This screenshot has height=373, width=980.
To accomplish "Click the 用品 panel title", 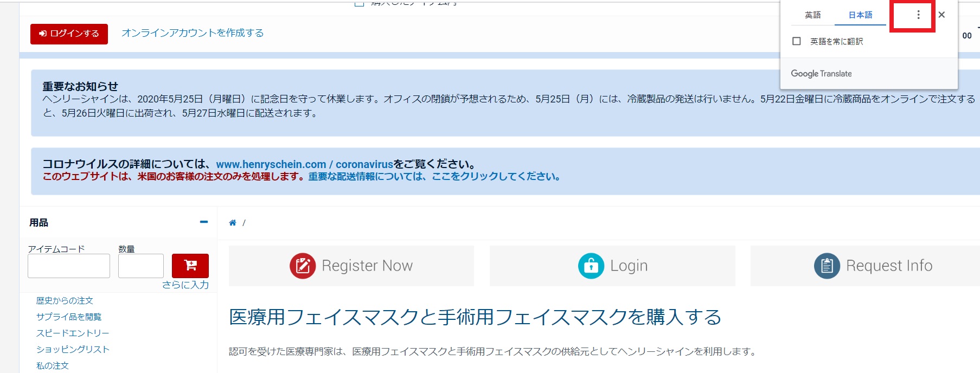I will point(39,223).
